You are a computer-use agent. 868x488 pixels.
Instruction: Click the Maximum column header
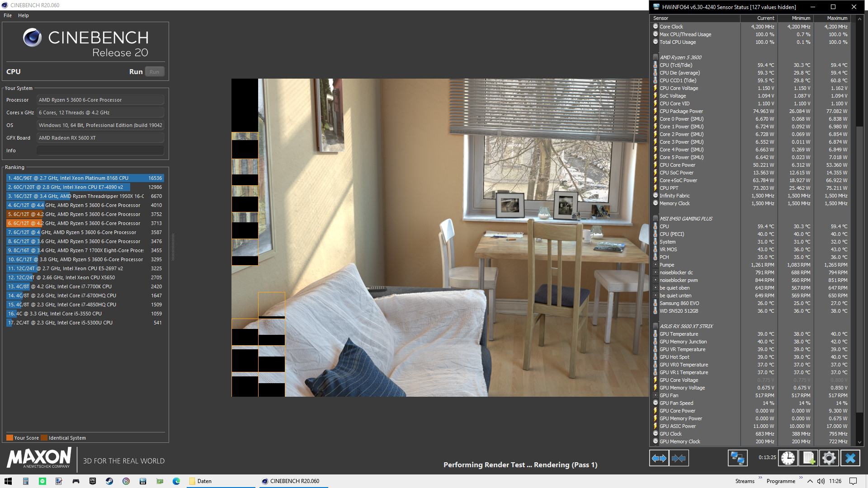click(x=832, y=18)
